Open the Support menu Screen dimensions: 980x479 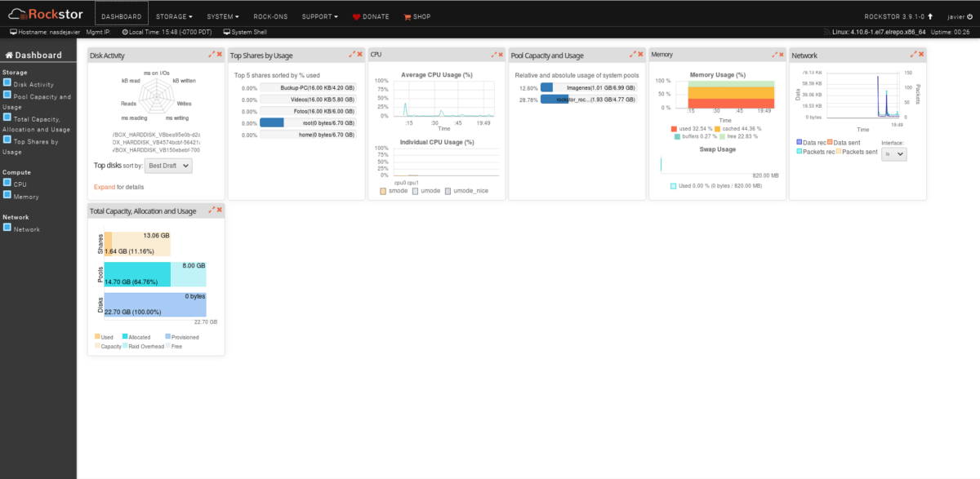pos(319,16)
